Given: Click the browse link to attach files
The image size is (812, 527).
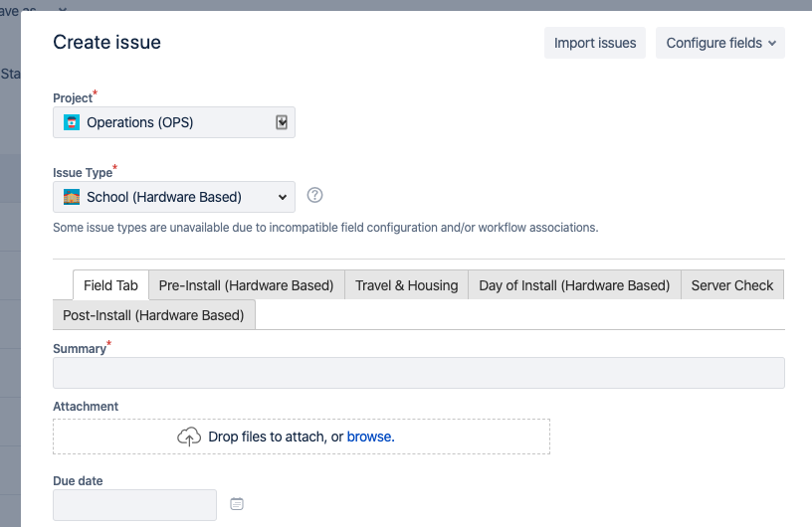Looking at the screenshot, I should (371, 437).
